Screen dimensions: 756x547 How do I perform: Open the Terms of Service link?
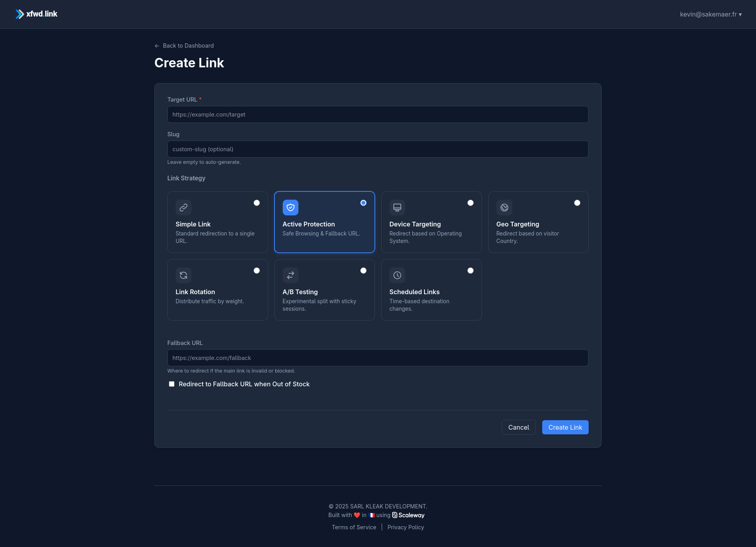point(354,527)
